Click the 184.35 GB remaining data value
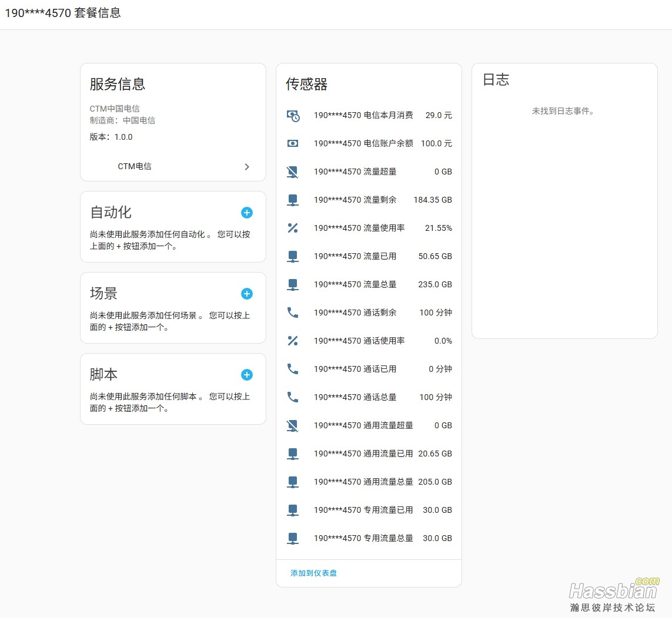 (x=433, y=200)
